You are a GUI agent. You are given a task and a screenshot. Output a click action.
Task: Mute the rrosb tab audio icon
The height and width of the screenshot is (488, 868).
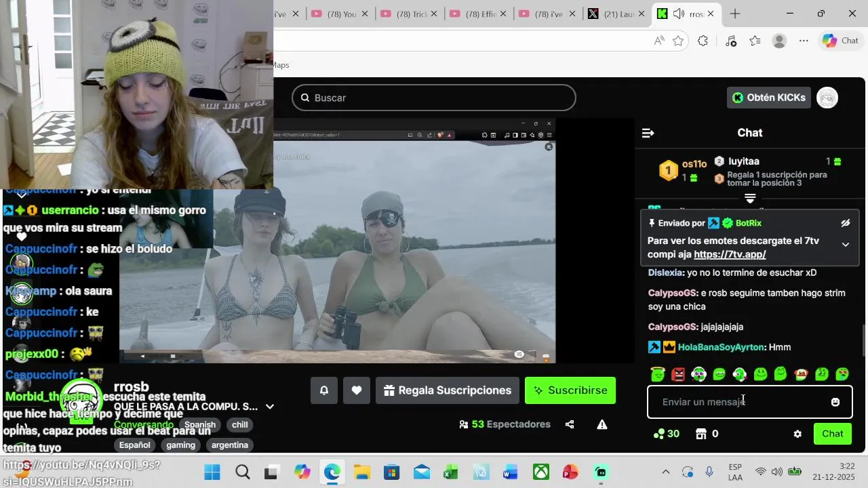[x=678, y=14]
